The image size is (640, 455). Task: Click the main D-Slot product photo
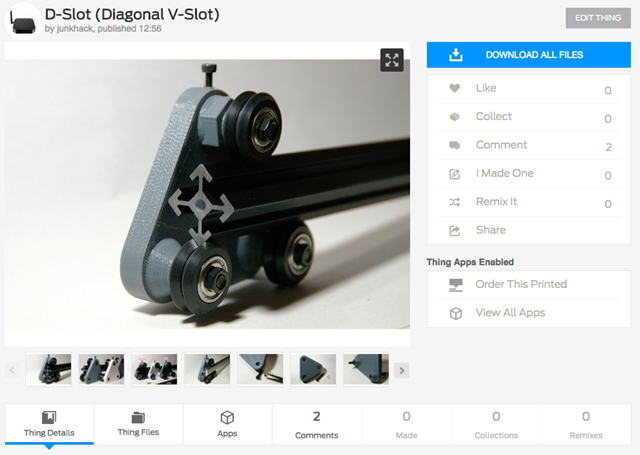point(207,194)
